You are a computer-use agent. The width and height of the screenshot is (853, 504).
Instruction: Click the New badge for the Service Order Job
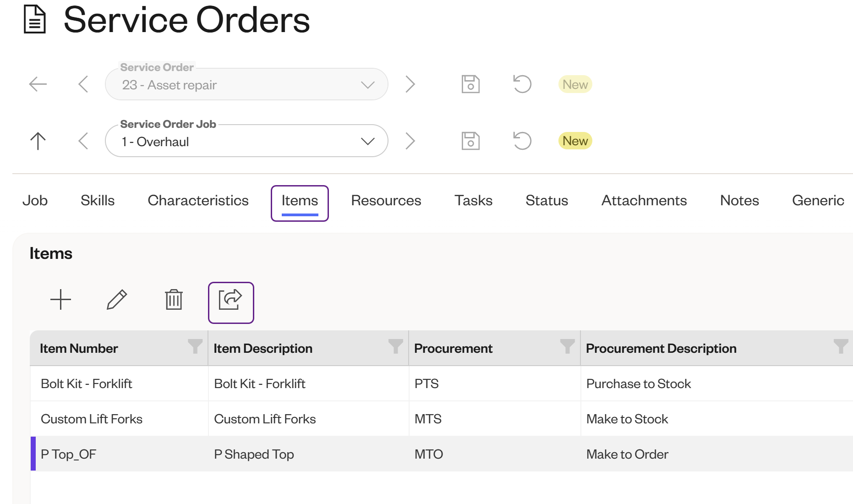(x=574, y=141)
